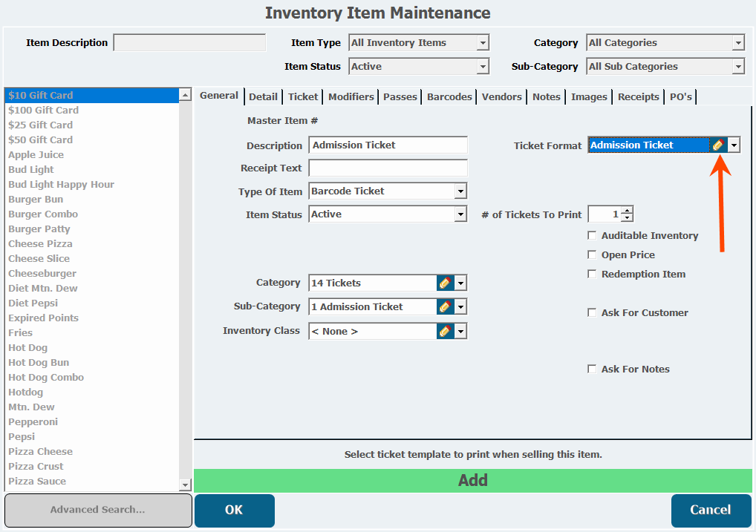
Task: Select Apple Juice in the item list
Action: [x=91, y=155]
